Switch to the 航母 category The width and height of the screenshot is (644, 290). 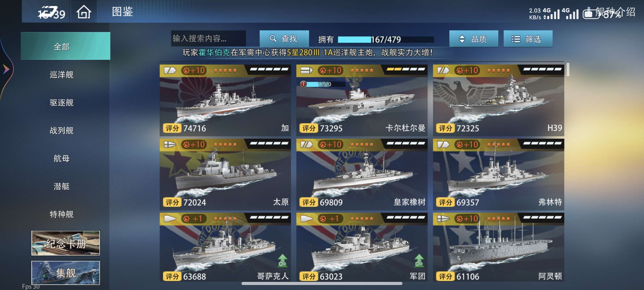62,158
